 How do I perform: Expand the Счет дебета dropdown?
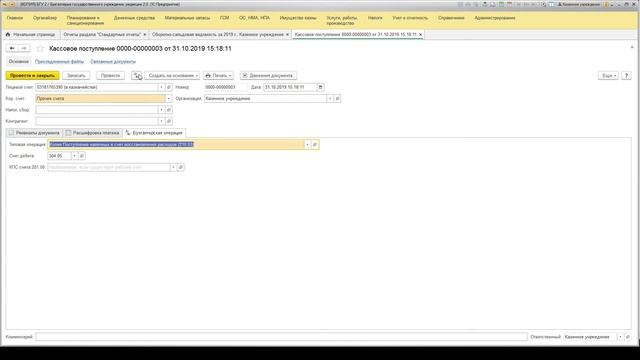coord(74,156)
